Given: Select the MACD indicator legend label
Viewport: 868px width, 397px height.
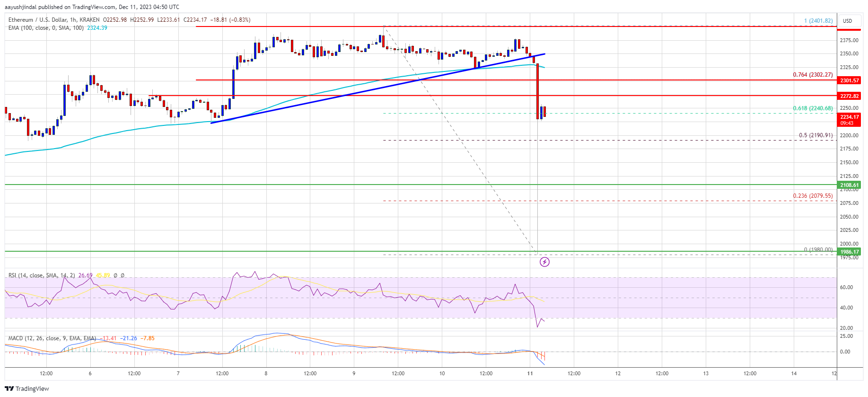Looking at the screenshot, I should [x=52, y=338].
